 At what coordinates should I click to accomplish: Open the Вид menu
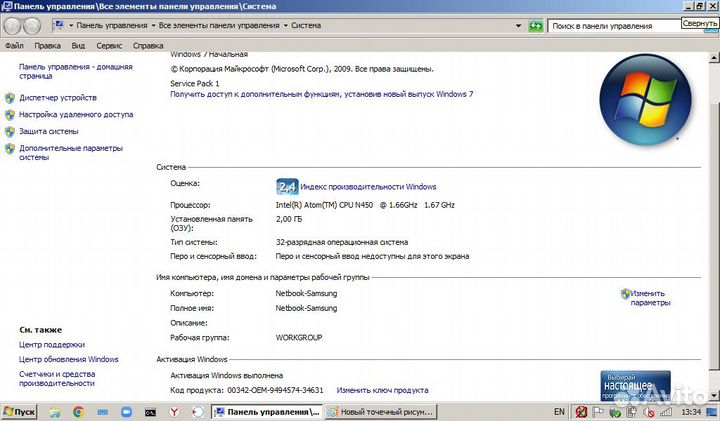coord(78,45)
